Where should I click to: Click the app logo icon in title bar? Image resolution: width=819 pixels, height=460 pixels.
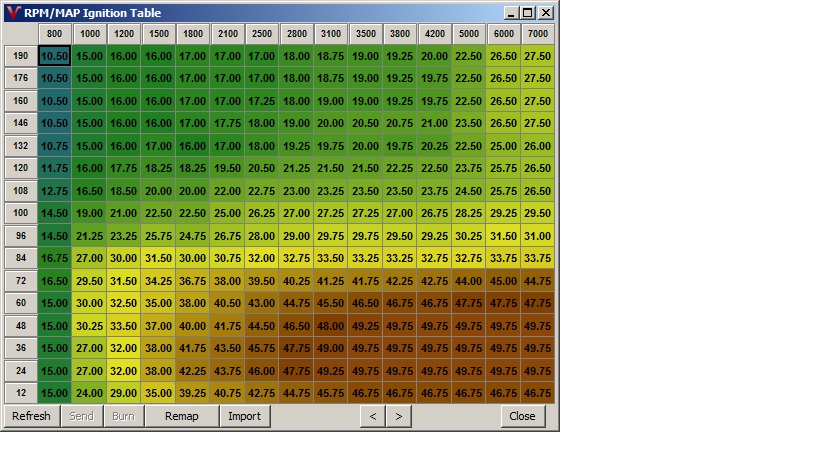(x=11, y=13)
